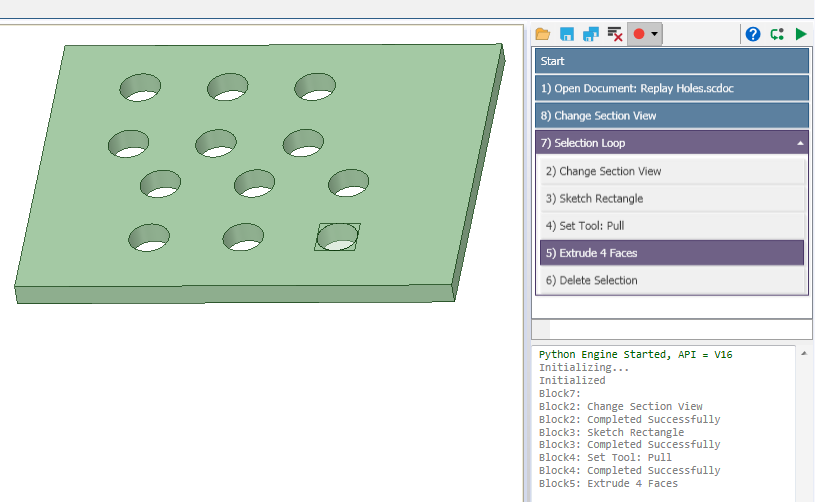Click log line 'Block7:'

pos(559,393)
